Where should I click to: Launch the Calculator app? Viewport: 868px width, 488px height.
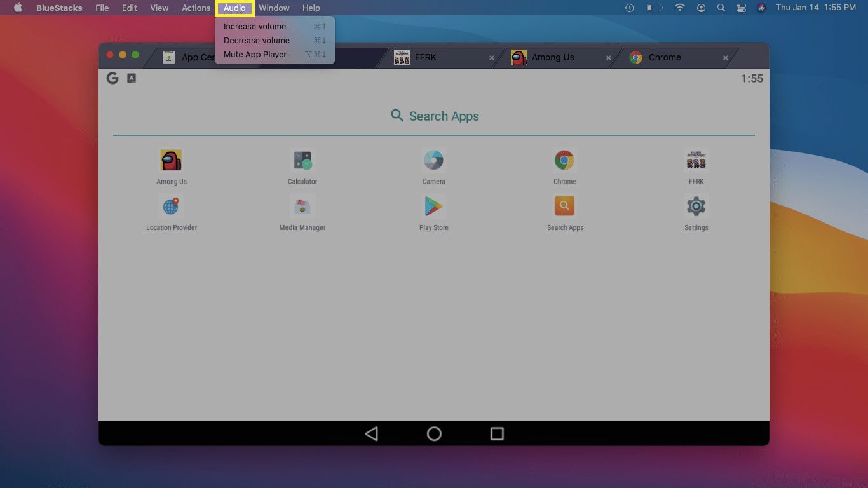302,160
